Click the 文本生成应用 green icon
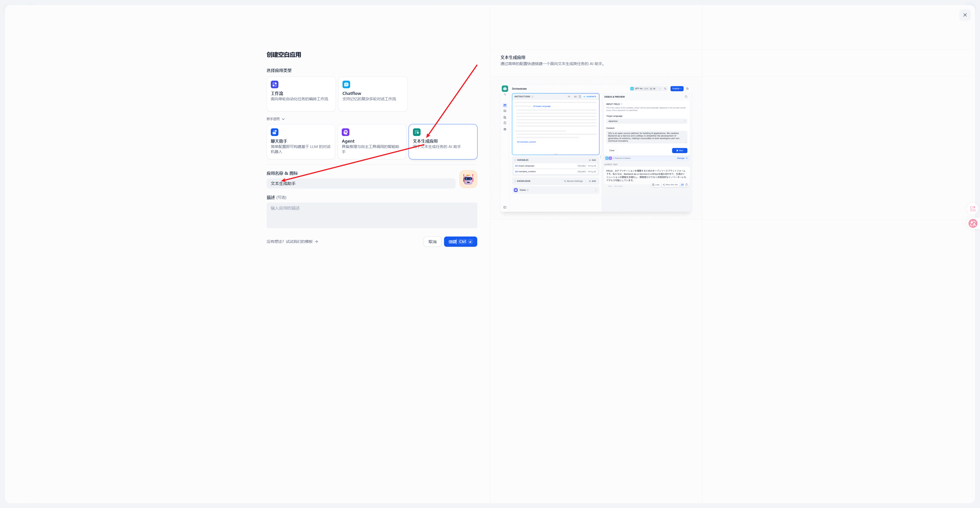Screen dimensions: 980x508 (416, 132)
